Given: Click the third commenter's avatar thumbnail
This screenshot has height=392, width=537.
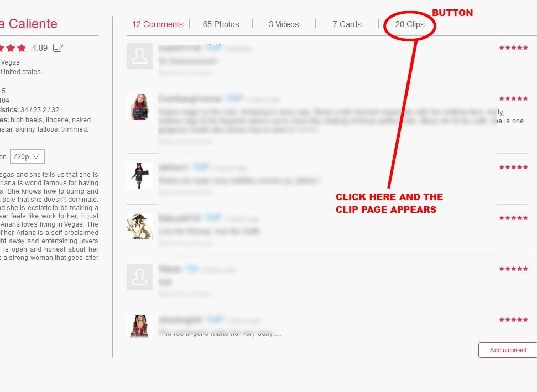Looking at the screenshot, I should point(139,175).
